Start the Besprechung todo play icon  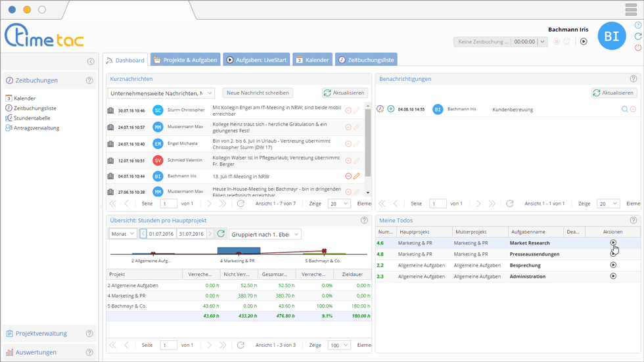coord(612,265)
